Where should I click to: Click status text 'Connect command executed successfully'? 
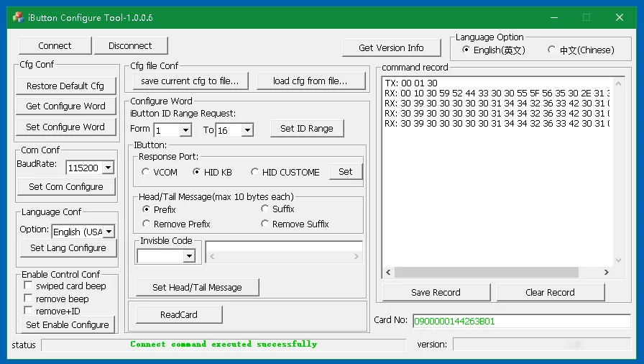point(224,345)
